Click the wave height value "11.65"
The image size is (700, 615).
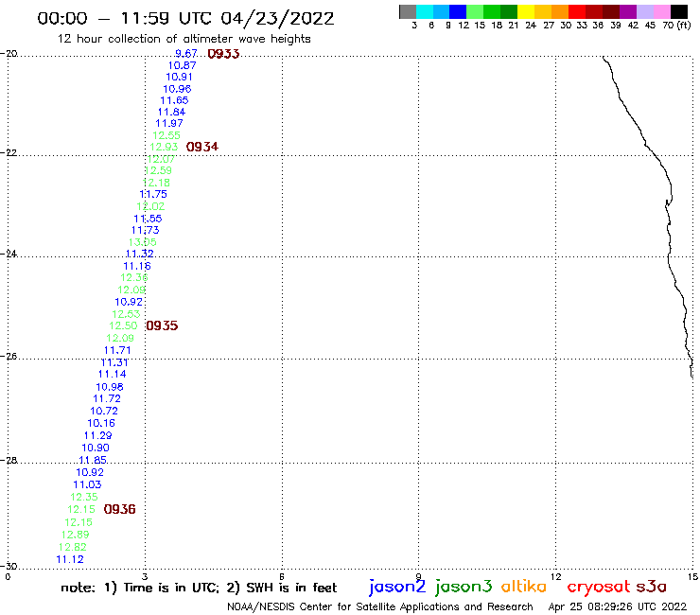tap(175, 100)
